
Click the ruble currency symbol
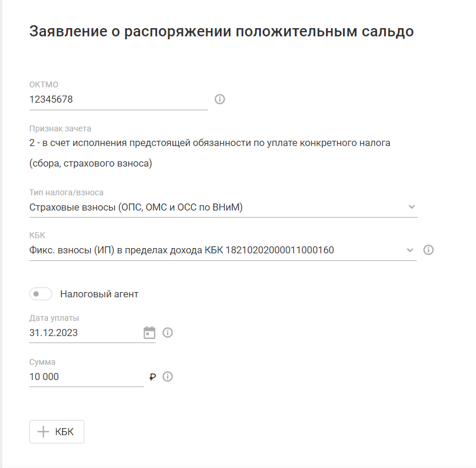tap(152, 377)
